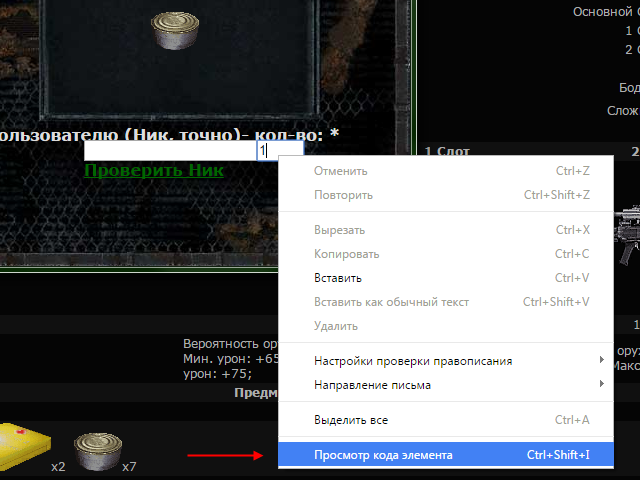The height and width of the screenshot is (480, 640).
Task: Click the '1 Слот' header
Action: pos(447,151)
